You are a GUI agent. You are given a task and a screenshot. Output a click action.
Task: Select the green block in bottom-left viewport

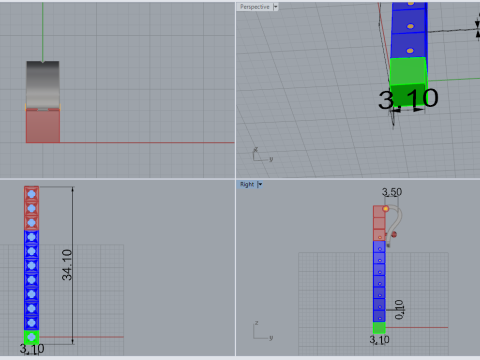31,337
